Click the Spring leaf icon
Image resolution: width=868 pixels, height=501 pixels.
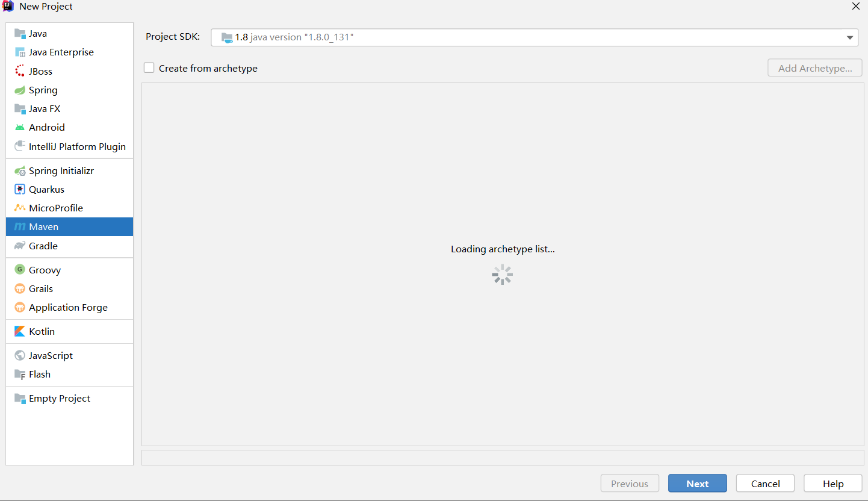(20, 90)
